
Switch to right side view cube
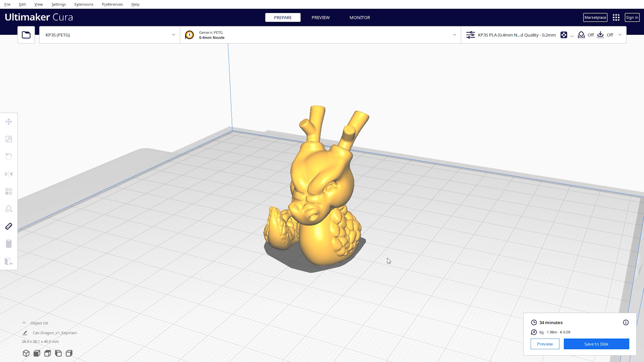(x=69, y=353)
